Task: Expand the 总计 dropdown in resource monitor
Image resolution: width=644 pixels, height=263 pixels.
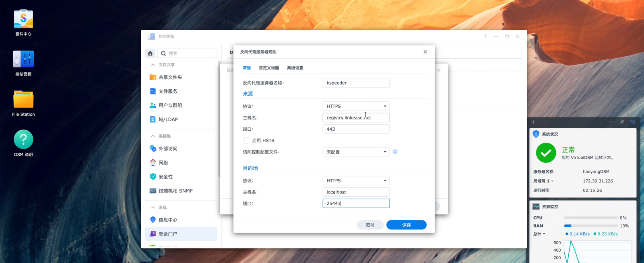Action: [x=544, y=234]
